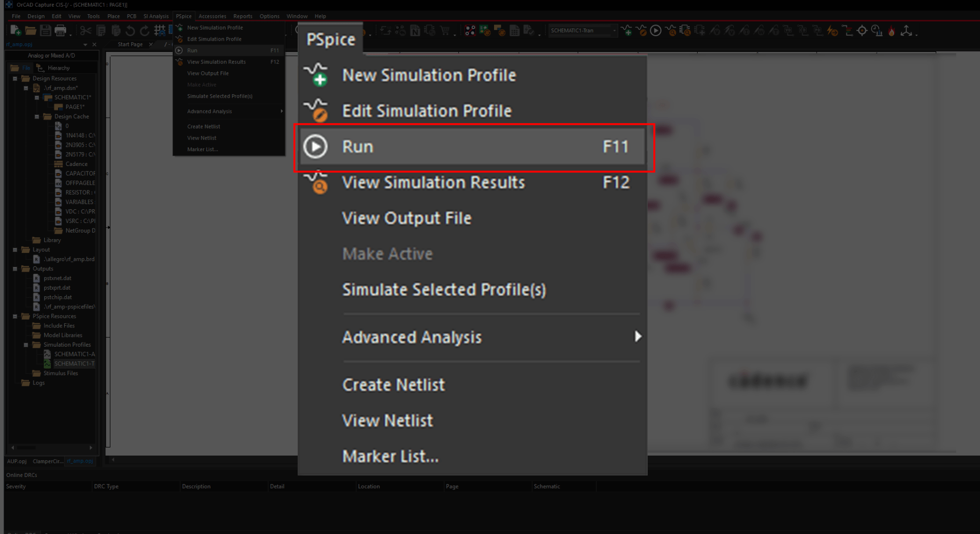This screenshot has height=534, width=980.
Task: Switch to the Hierarchy tab
Action: pyautogui.click(x=54, y=68)
